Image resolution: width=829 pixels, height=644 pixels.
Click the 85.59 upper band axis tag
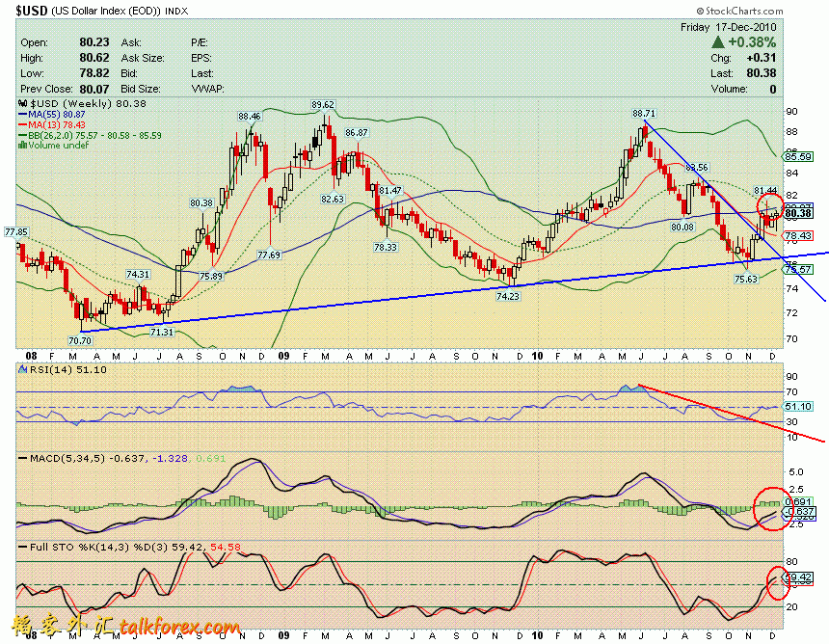click(798, 156)
